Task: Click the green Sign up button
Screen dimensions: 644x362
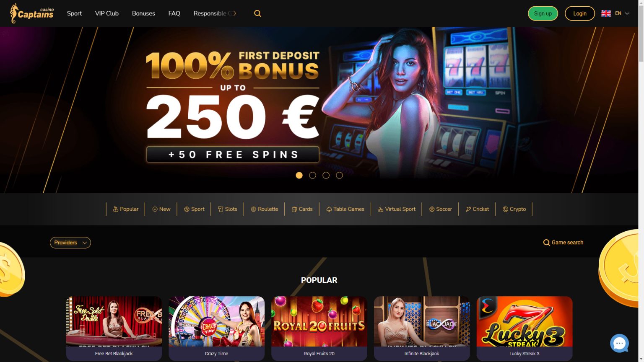Action: click(543, 13)
